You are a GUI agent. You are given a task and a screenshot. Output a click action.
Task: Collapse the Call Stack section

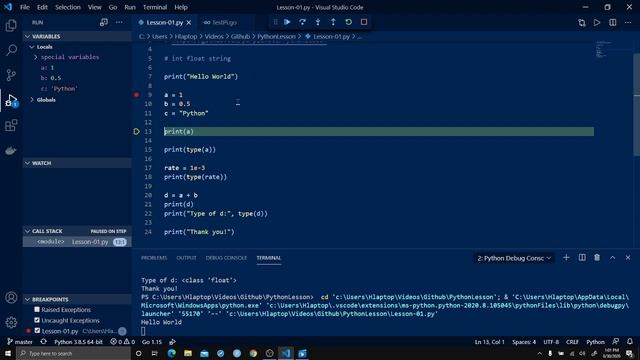tap(77, 231)
